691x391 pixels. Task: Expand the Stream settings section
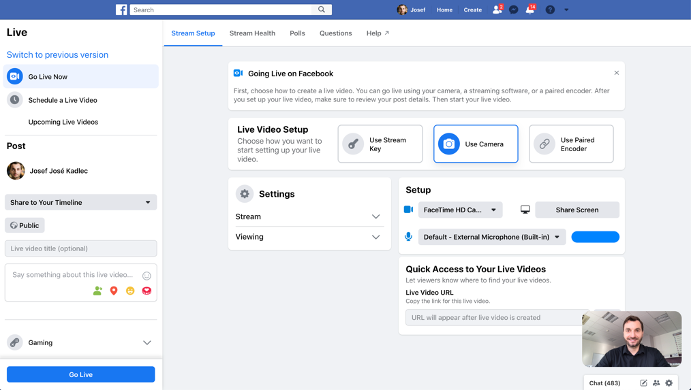pos(309,216)
